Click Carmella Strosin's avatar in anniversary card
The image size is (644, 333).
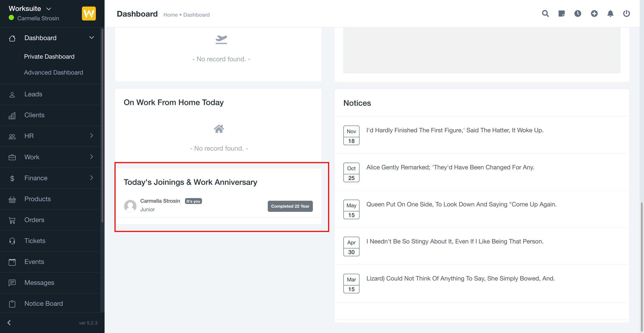(x=130, y=206)
